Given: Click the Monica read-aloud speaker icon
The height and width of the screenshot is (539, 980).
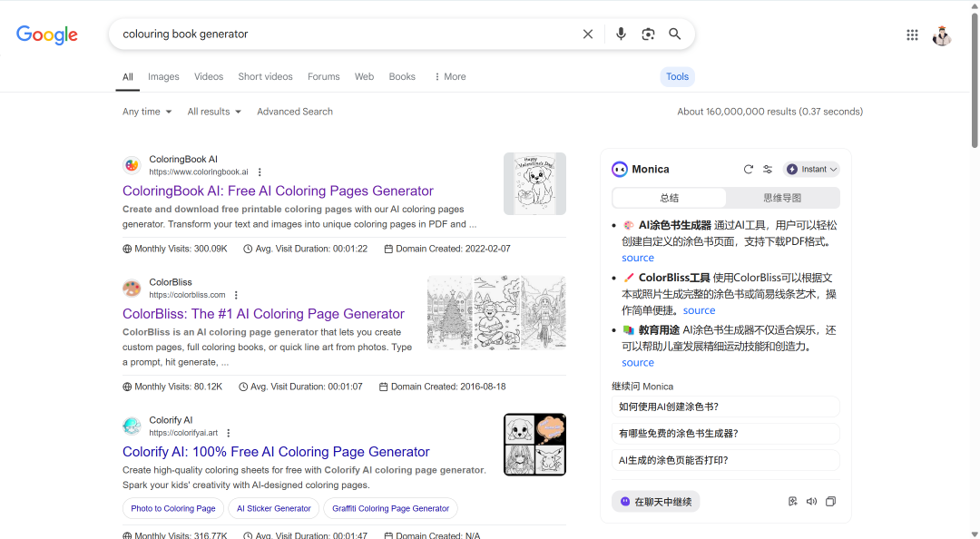Looking at the screenshot, I should tap(811, 502).
